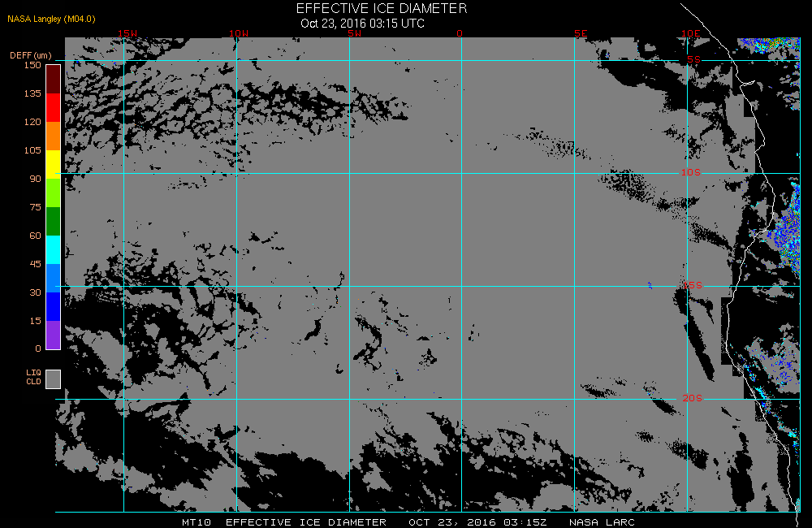Click the 'DEFF (um)' legend heading
The height and width of the screenshot is (528, 812).
[31, 55]
